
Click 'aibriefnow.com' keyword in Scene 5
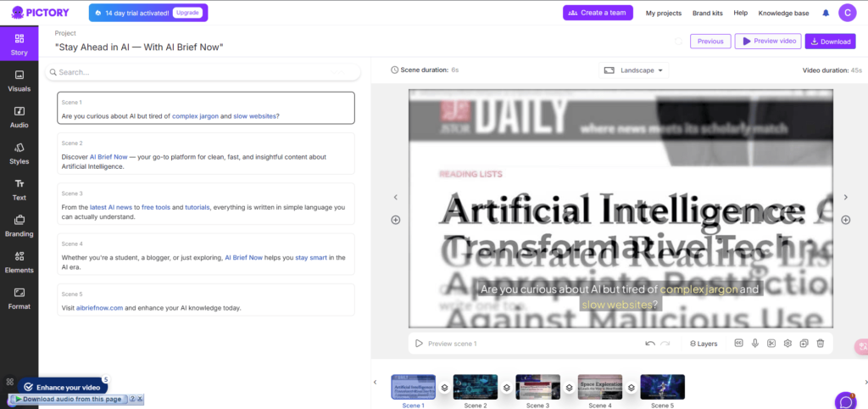click(x=100, y=308)
